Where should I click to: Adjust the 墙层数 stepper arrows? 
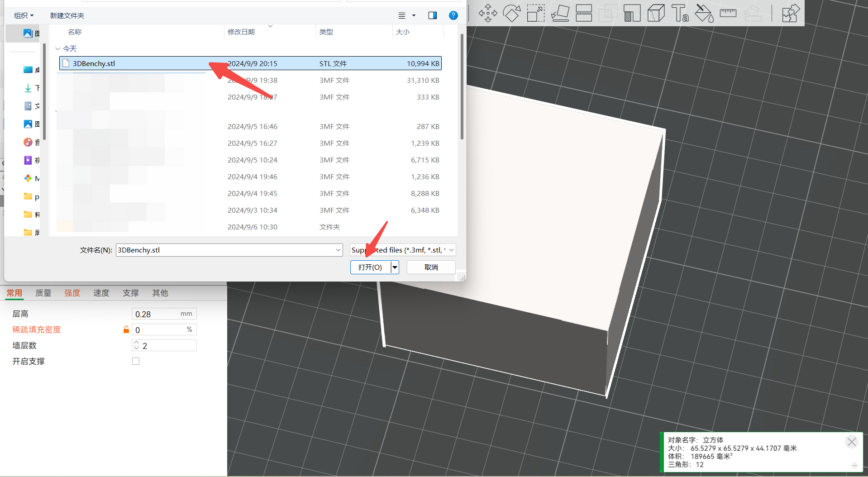point(136,346)
